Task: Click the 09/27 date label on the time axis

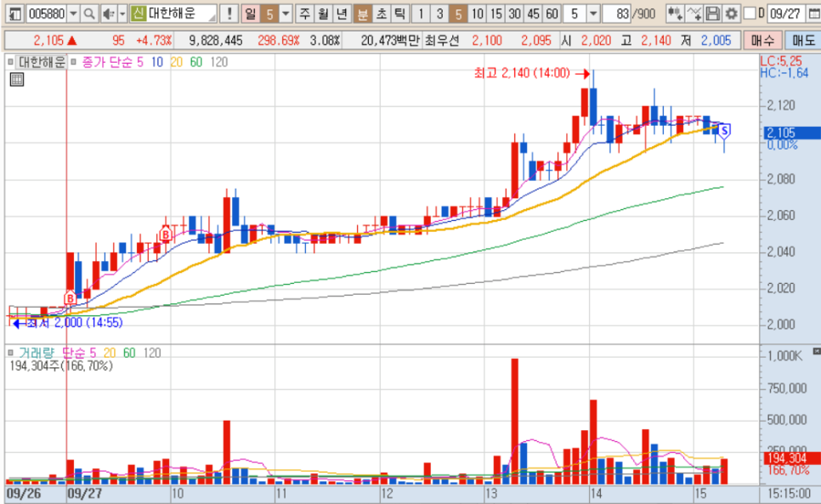Action: (85, 494)
